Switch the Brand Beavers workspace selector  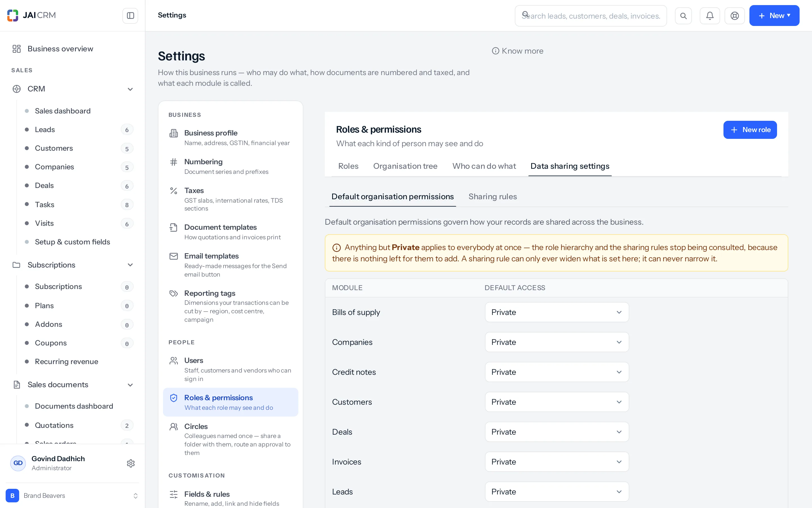(72, 496)
